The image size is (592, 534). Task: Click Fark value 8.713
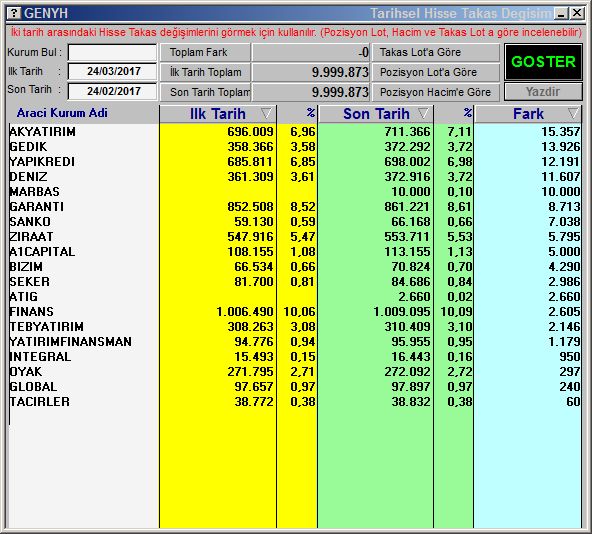coord(564,207)
